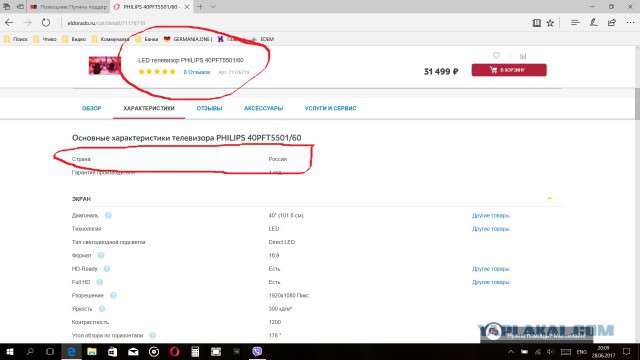Switch to the ОБЗОР tab
This screenshot has width=640, height=360.
91,108
